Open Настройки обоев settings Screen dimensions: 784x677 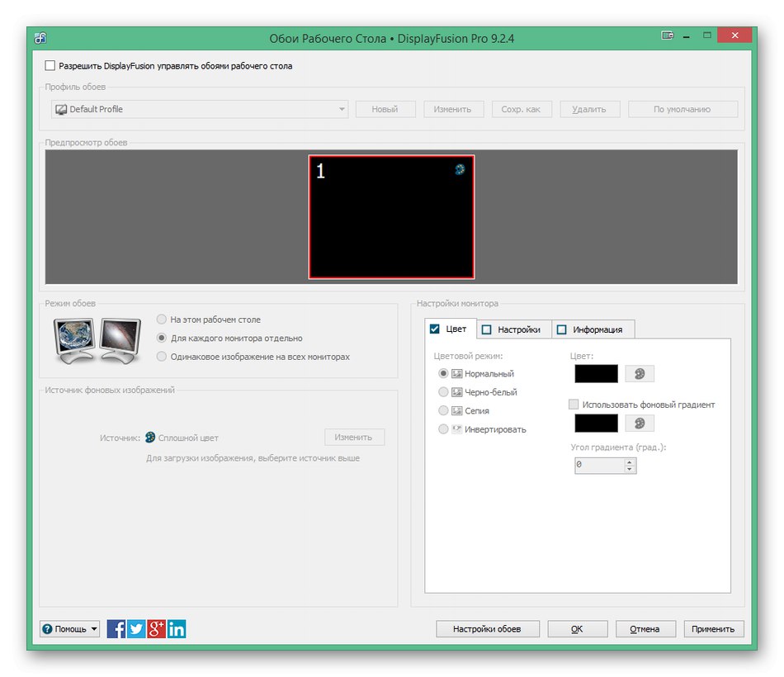pyautogui.click(x=488, y=629)
